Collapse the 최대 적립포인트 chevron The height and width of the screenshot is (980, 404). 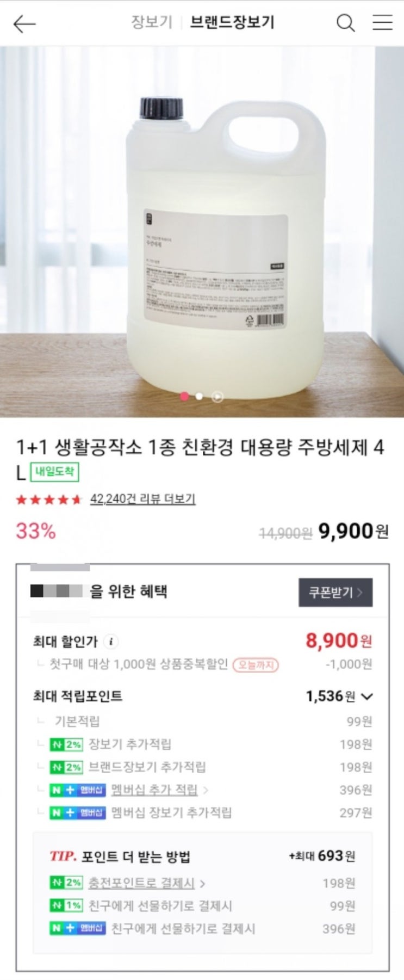pyautogui.click(x=367, y=697)
